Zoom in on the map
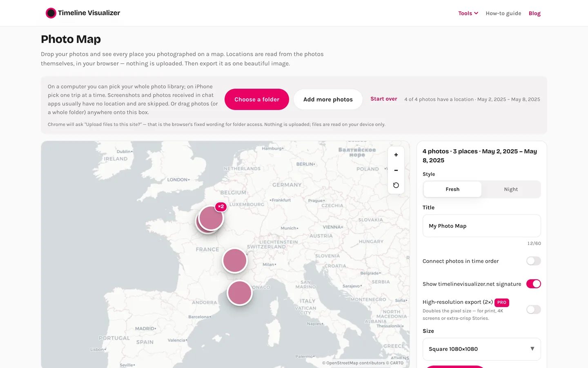 (396, 155)
